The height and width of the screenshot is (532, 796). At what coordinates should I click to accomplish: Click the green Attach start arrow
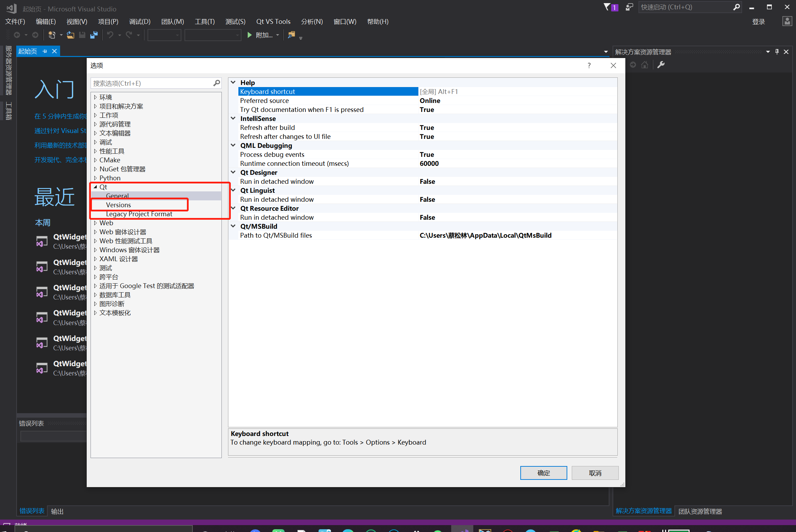[249, 35]
